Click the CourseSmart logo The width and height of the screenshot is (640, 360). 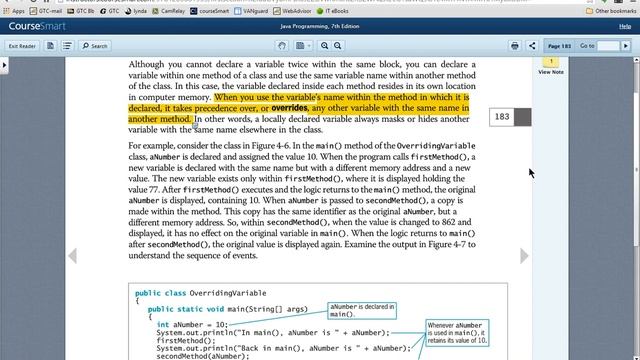[x=37, y=26]
